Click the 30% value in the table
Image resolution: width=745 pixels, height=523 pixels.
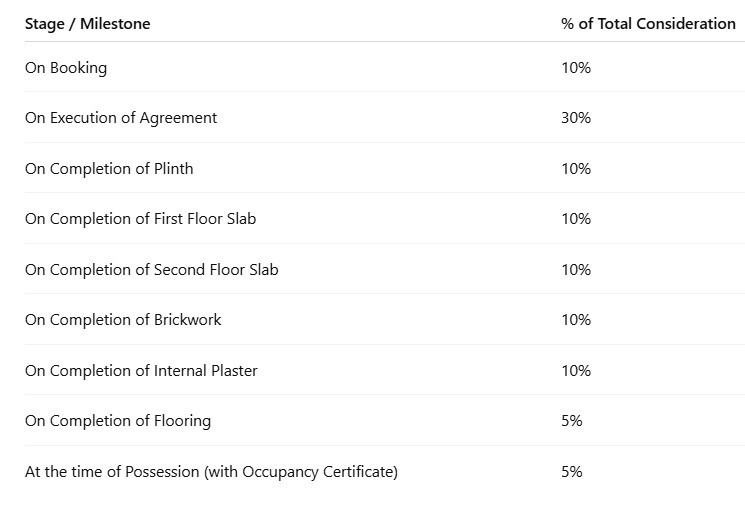(x=576, y=118)
